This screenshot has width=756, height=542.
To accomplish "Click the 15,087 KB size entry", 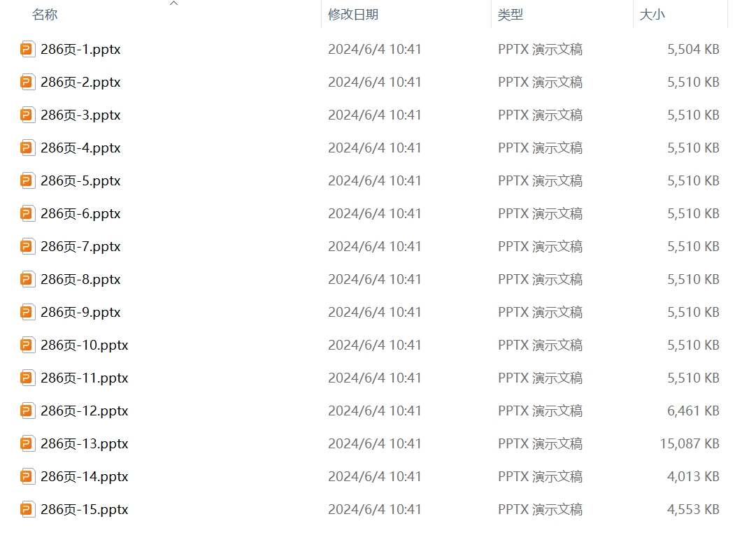I will coord(689,443).
